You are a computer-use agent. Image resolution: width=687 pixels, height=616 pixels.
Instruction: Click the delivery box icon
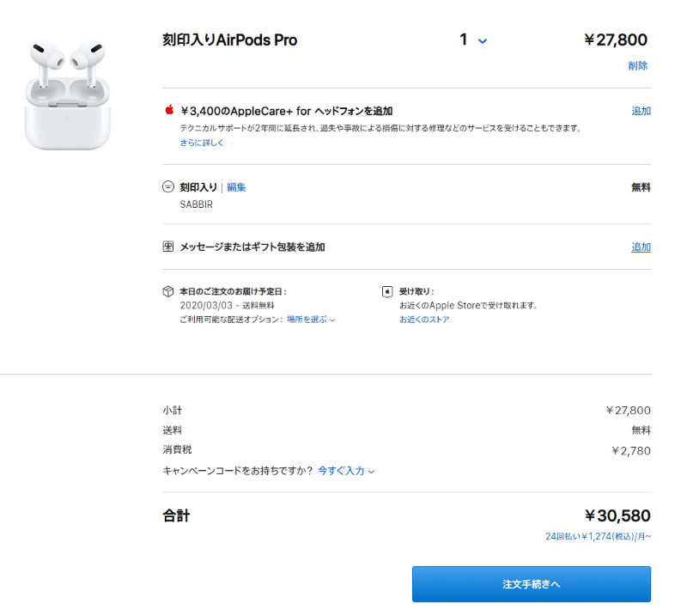pyautogui.click(x=168, y=291)
